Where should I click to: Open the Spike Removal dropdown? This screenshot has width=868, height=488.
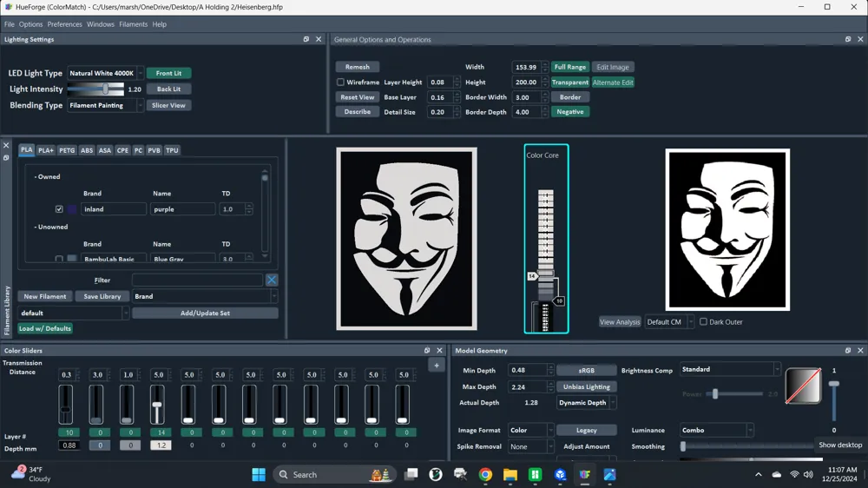coord(530,446)
